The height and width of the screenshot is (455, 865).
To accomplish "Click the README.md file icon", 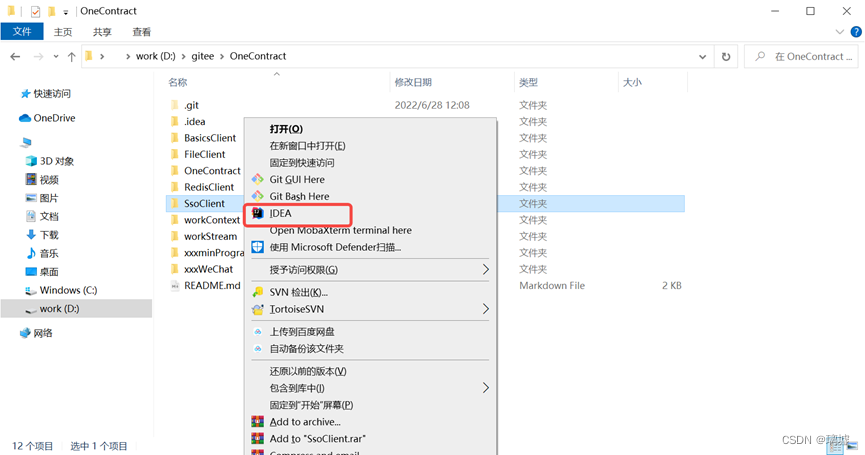I will click(x=175, y=286).
